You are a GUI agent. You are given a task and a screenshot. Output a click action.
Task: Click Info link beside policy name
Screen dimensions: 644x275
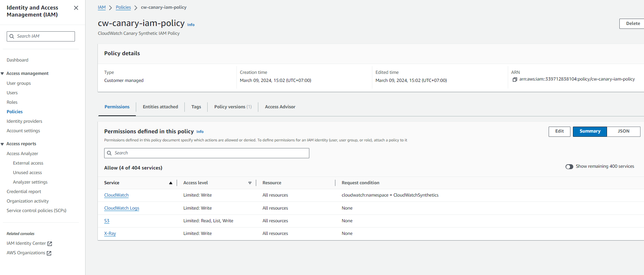coord(191,25)
